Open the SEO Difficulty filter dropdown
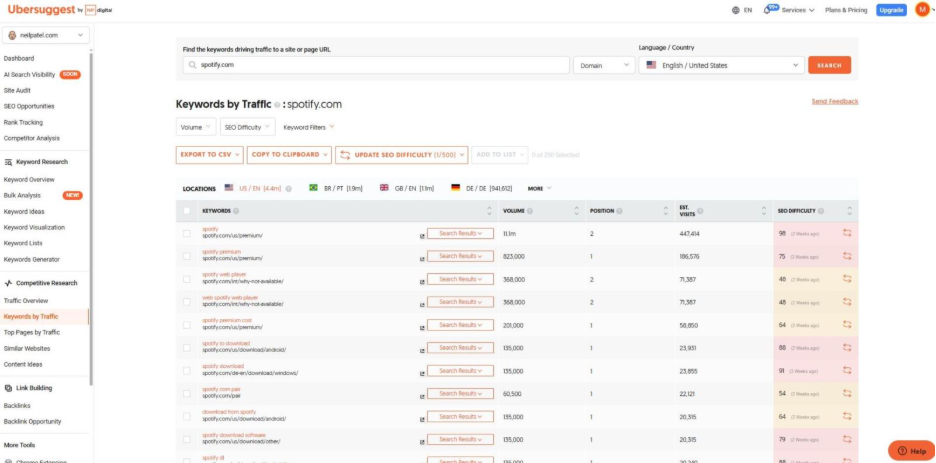936x463 pixels. tap(248, 127)
